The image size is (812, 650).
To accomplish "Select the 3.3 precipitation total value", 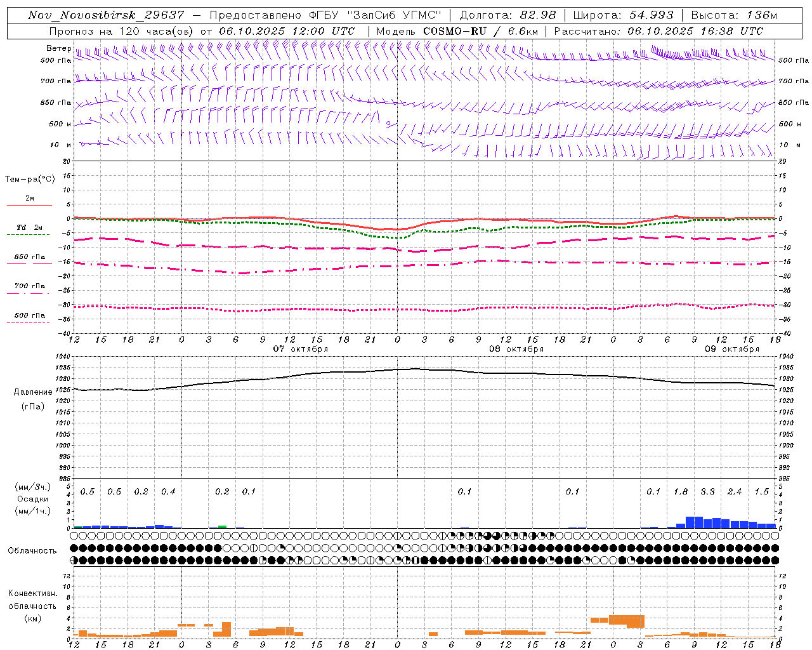I will tap(707, 491).
